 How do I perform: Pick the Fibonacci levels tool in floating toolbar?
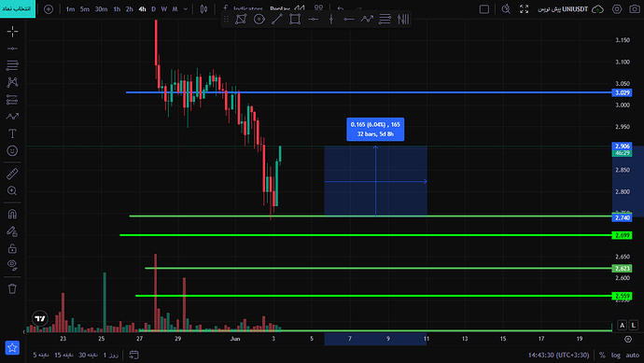pos(385,19)
